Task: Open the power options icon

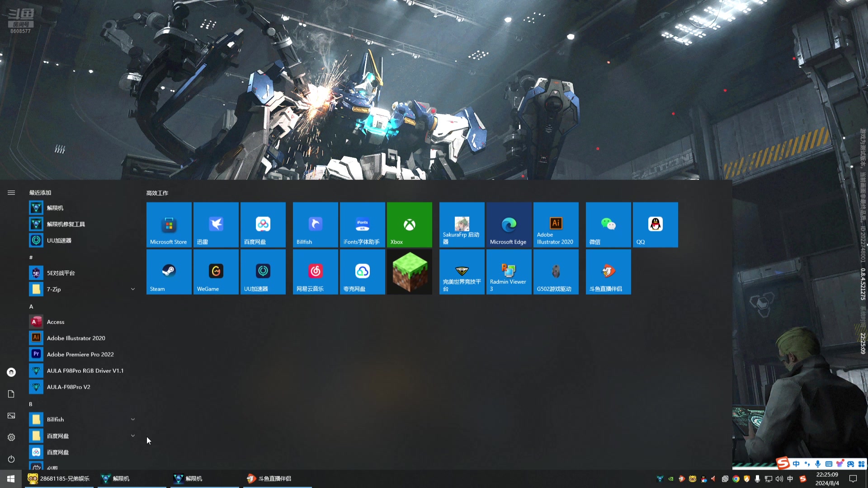Action: pos(11,459)
